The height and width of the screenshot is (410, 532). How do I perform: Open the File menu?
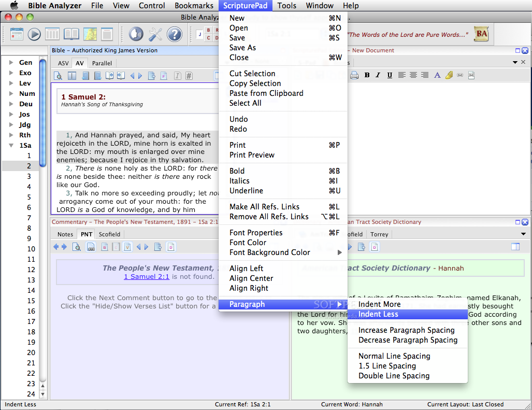(97, 5)
